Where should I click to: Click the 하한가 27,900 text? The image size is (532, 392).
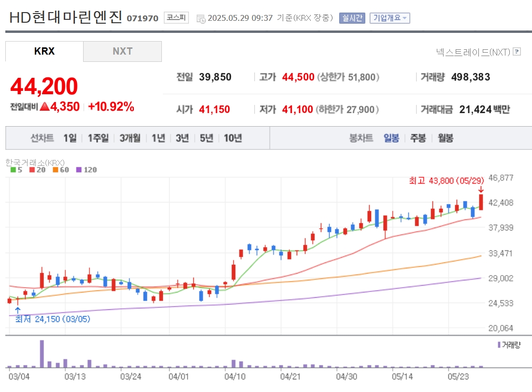point(347,110)
